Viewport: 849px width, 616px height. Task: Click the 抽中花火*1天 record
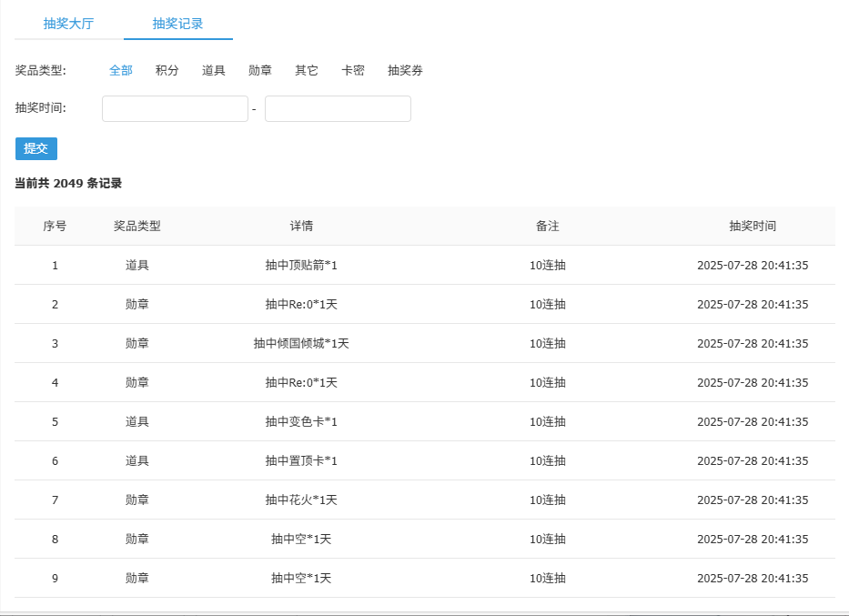pos(302,500)
